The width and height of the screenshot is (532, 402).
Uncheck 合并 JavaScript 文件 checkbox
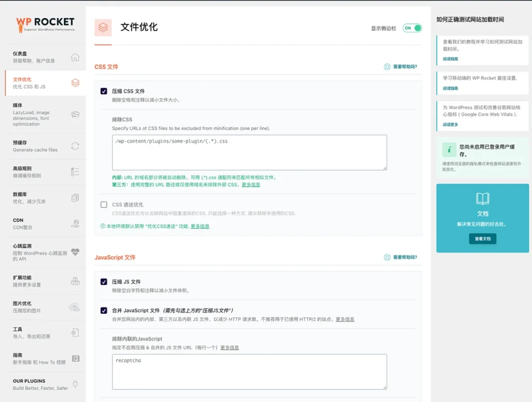click(x=104, y=311)
